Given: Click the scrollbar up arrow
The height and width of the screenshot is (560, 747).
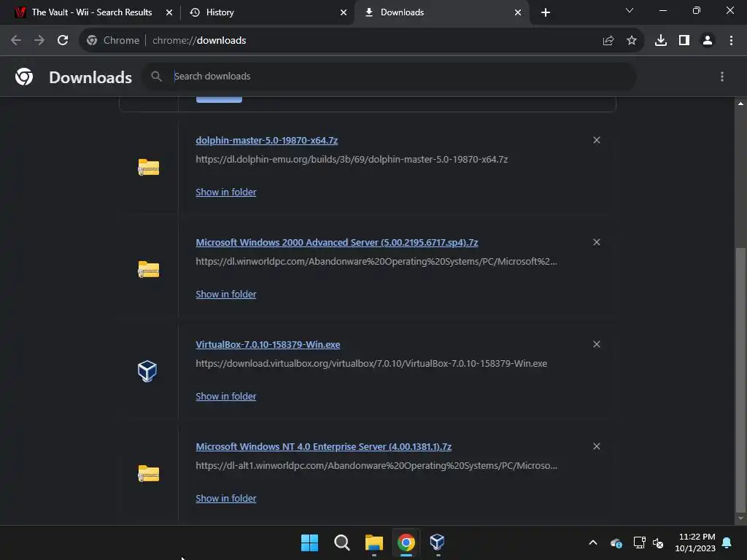Looking at the screenshot, I should pos(740,104).
